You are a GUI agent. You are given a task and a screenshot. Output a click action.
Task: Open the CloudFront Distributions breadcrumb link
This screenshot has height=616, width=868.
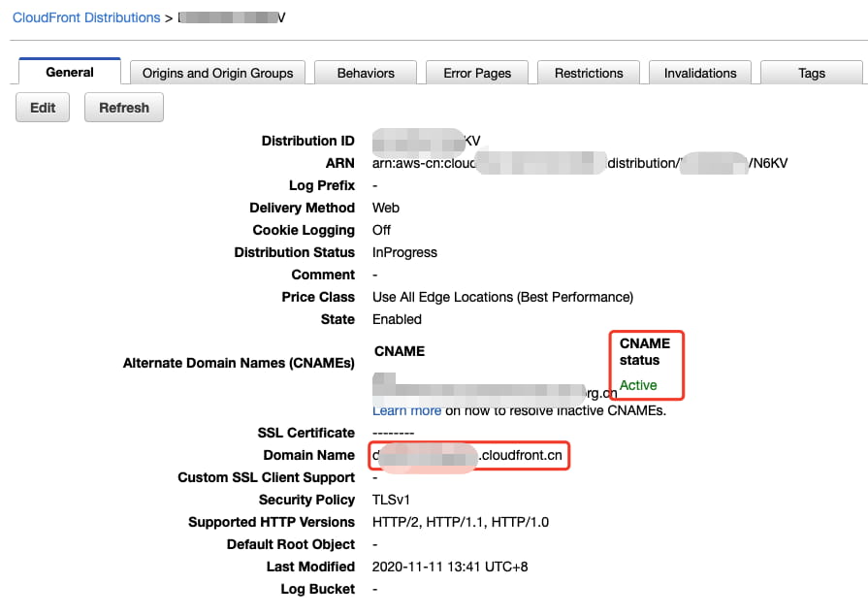(86, 17)
